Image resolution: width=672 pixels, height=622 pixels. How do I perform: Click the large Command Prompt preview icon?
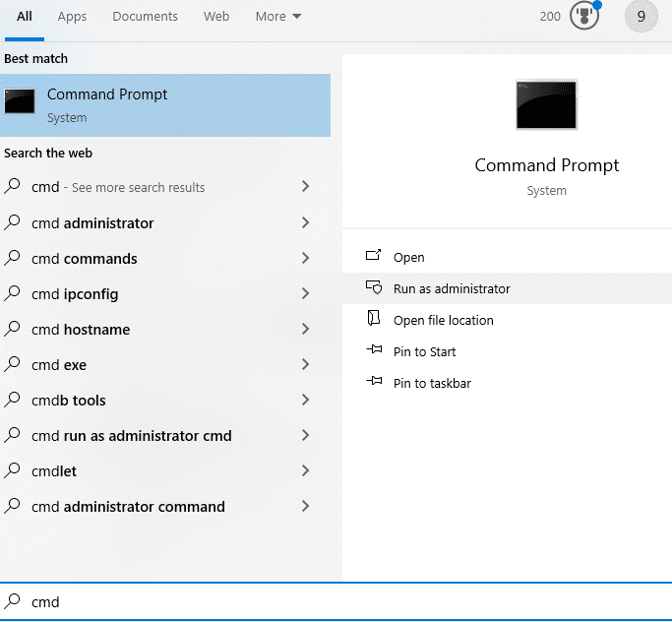pyautogui.click(x=546, y=105)
